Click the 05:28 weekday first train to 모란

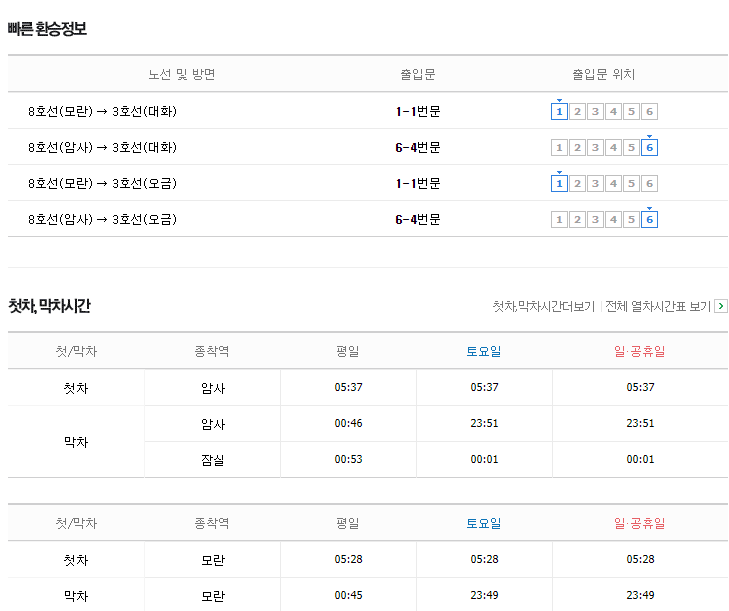pos(348,559)
